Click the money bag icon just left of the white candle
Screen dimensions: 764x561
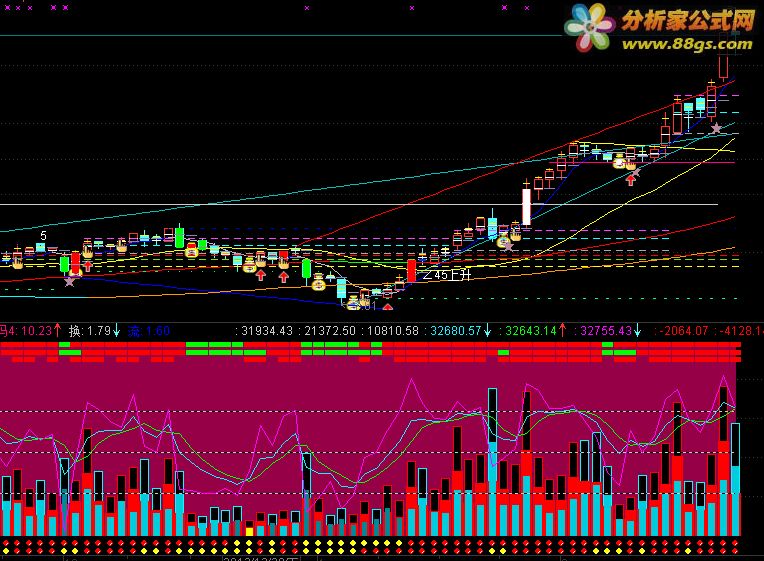click(x=503, y=240)
